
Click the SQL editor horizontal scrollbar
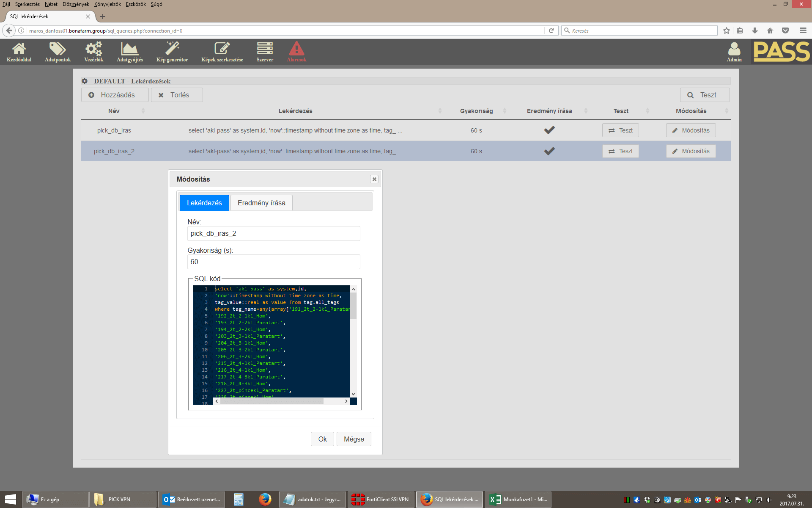272,401
